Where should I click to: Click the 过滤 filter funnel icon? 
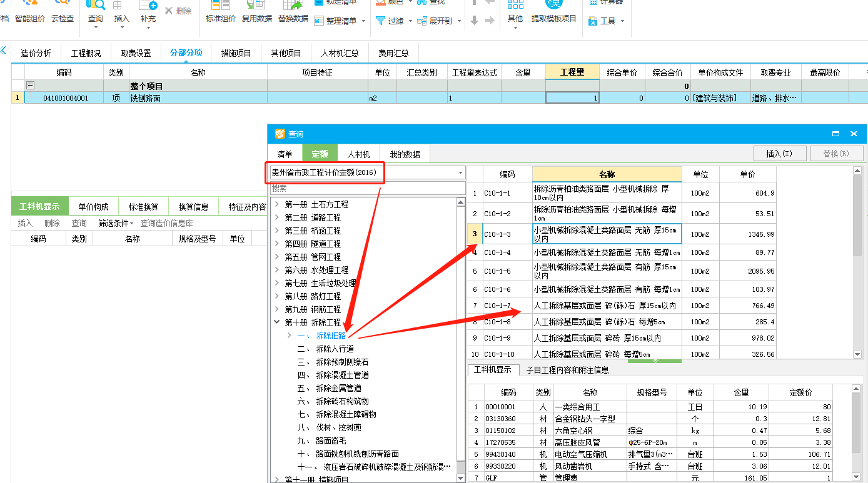click(x=380, y=21)
